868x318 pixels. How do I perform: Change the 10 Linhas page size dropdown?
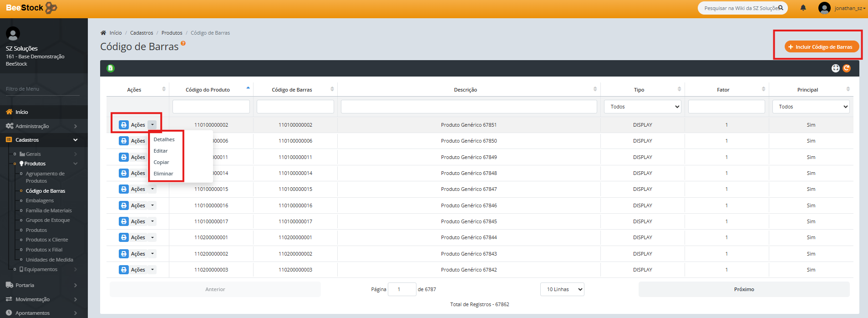click(562, 289)
